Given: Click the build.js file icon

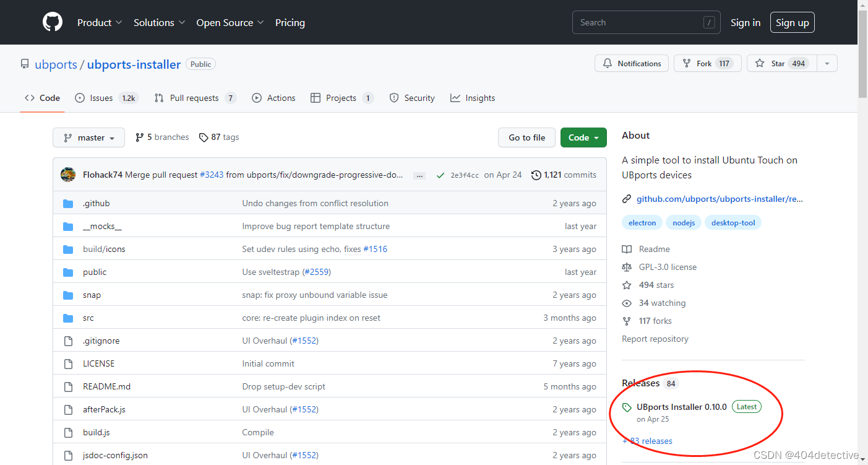Looking at the screenshot, I should click(68, 432).
